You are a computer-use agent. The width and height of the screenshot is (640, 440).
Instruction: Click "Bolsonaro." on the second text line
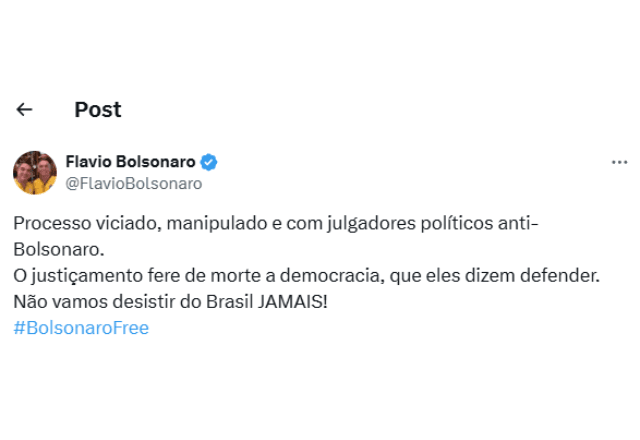tap(58, 246)
